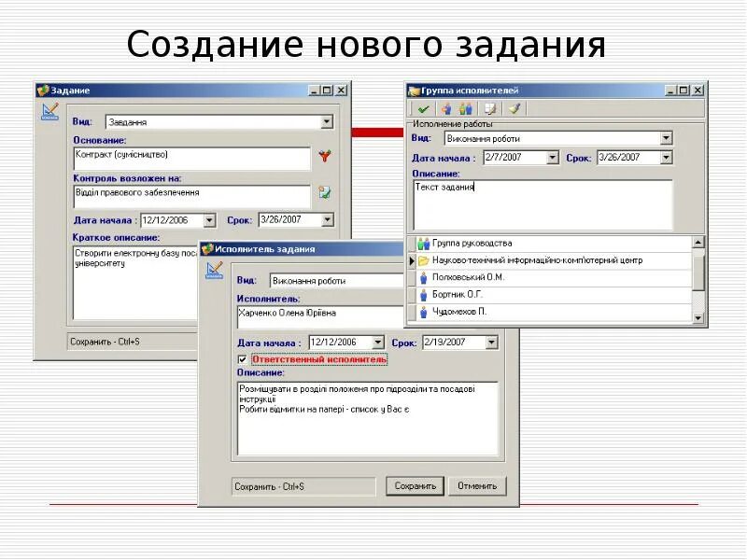The width and height of the screenshot is (747, 560).
Task: Click the person icon next to Полховський О.М.
Action: coord(424,277)
